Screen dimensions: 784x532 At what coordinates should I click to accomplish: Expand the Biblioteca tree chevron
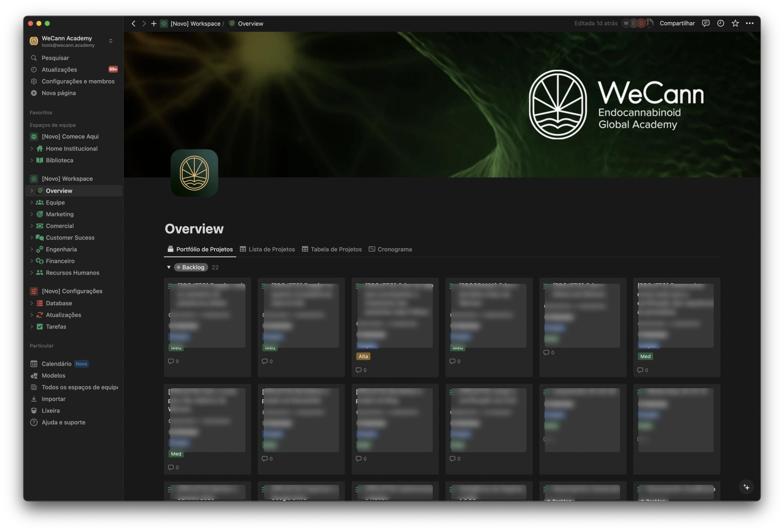tap(32, 160)
